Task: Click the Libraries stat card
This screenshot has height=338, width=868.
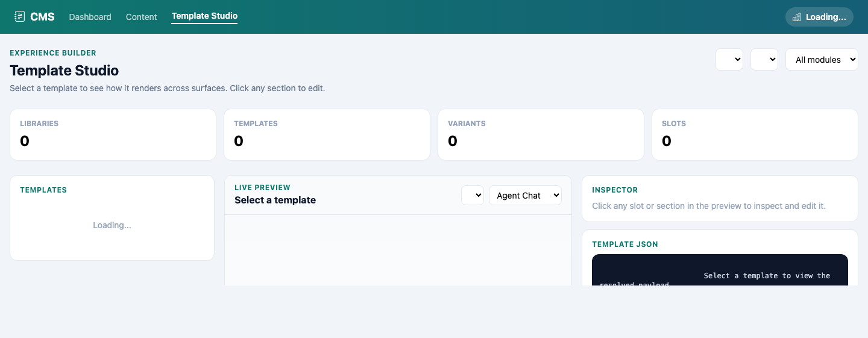Action: (x=113, y=135)
